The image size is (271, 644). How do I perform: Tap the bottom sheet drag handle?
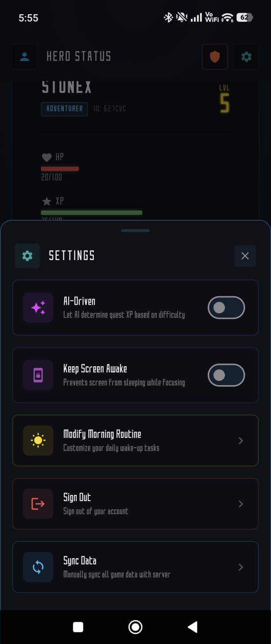[135, 230]
